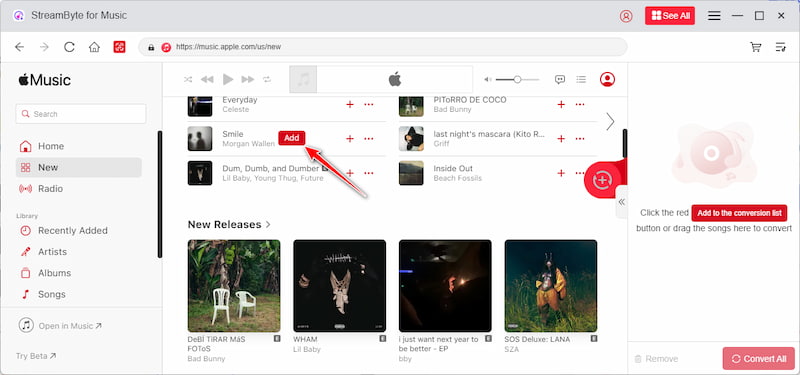Add Inside Out by Beach Fossils with plus

click(561, 173)
